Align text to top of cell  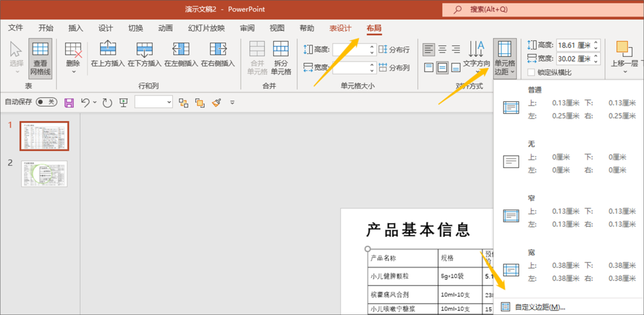428,67
